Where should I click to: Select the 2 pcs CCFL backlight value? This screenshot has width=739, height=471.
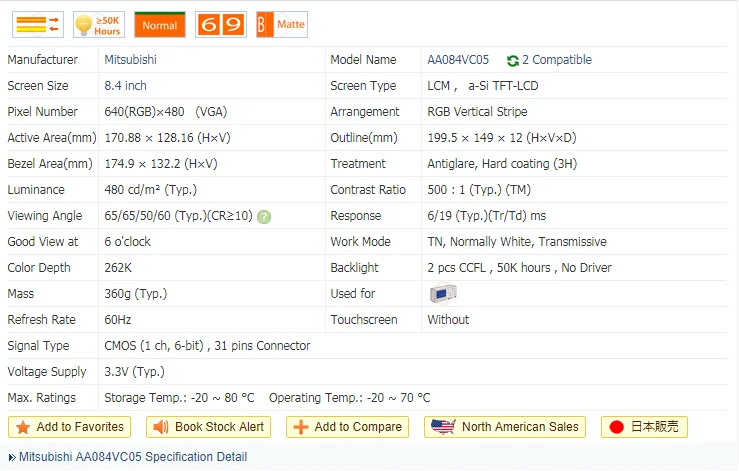pyautogui.click(x=519, y=267)
